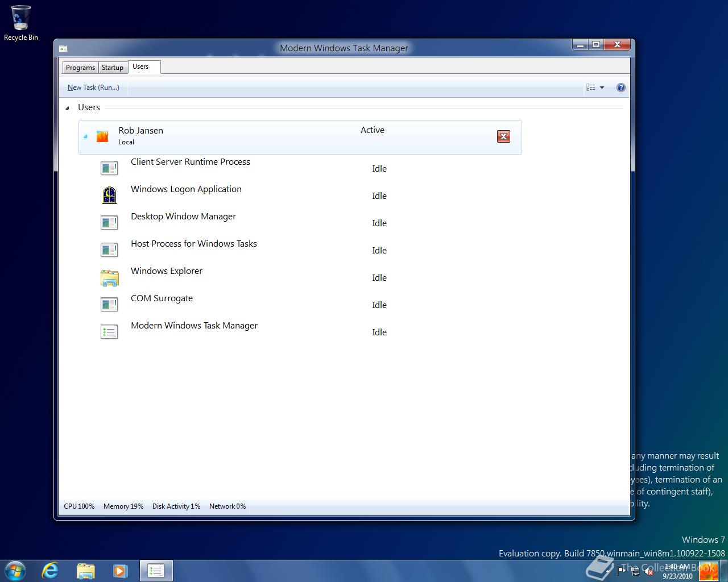This screenshot has width=728, height=582.
Task: Click the muted volume tray icon
Action: [648, 571]
